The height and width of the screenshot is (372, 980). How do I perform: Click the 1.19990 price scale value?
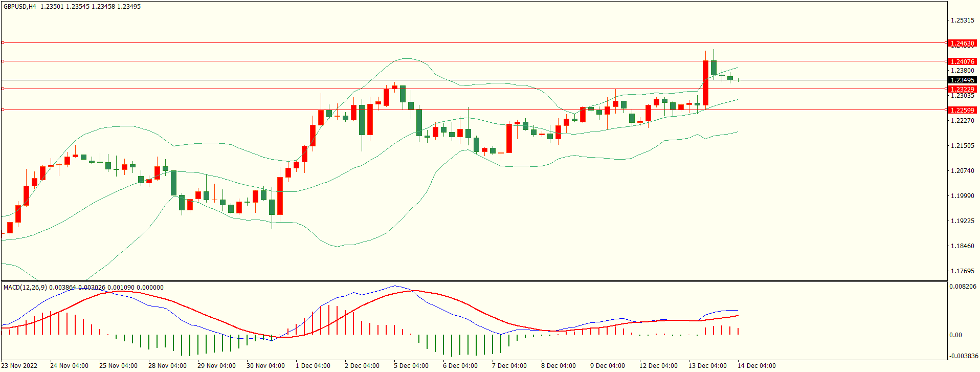tap(962, 196)
